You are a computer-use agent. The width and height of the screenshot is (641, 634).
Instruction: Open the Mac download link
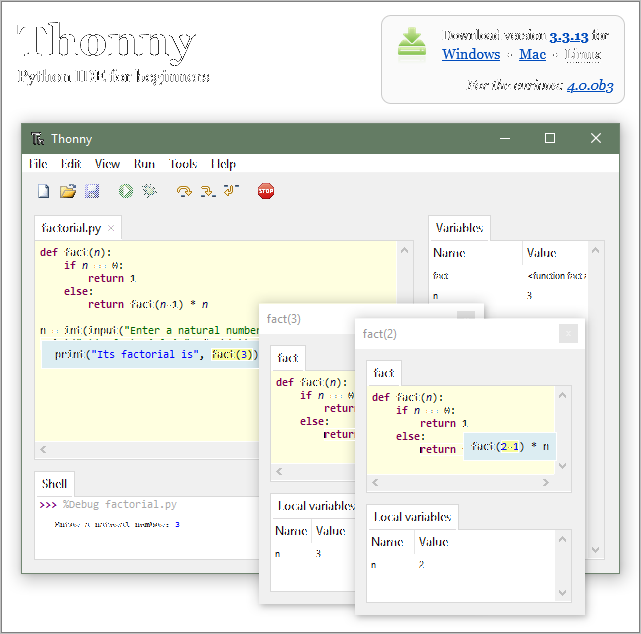coord(532,54)
